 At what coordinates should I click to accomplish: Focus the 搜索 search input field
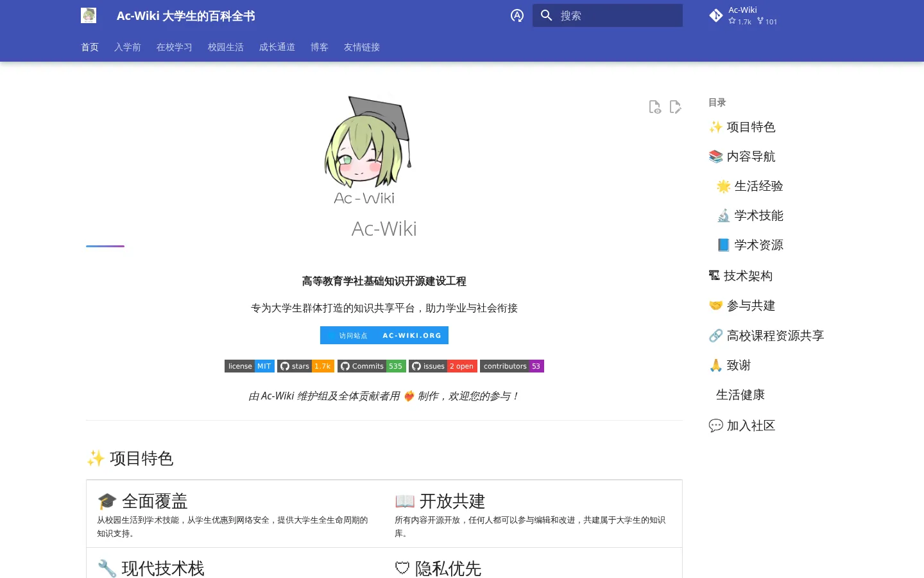click(x=608, y=15)
